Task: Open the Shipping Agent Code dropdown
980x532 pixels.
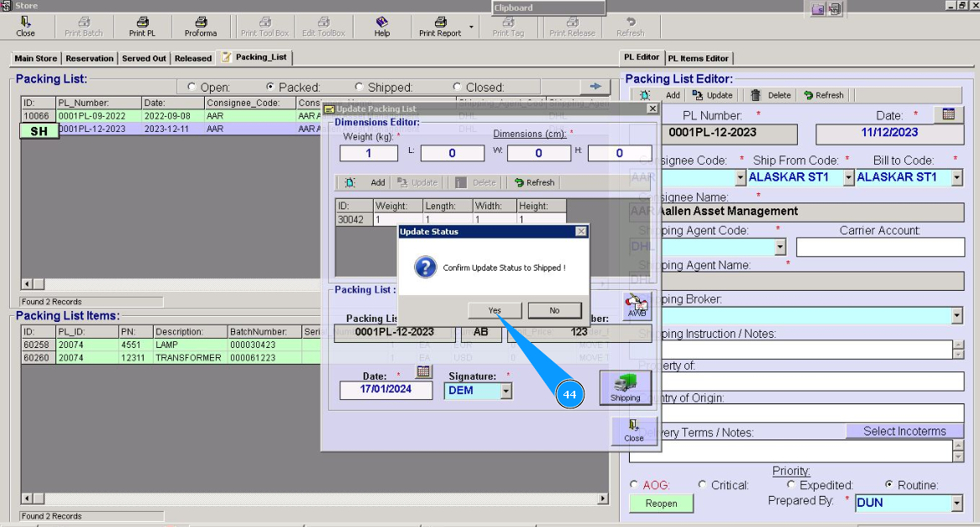Action: [x=779, y=247]
